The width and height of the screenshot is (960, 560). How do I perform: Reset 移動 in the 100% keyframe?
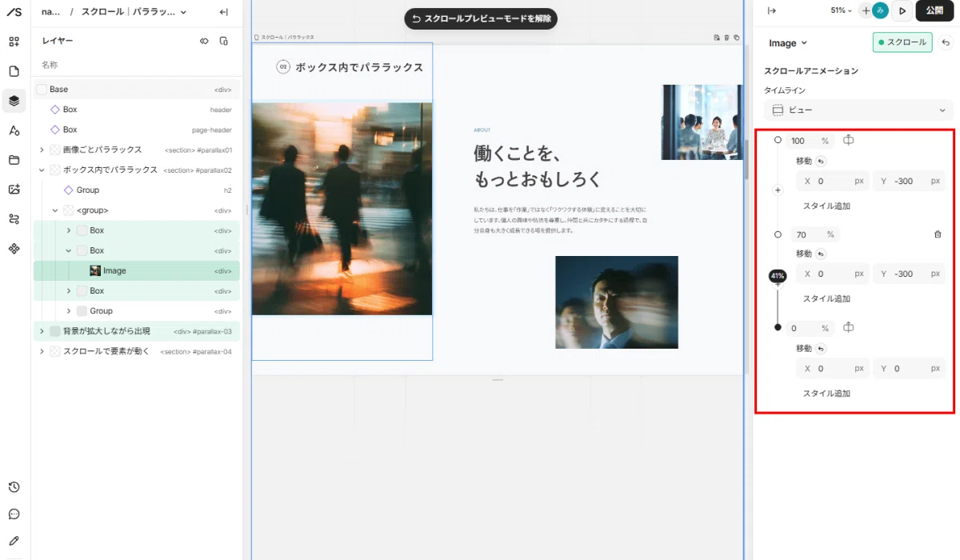coord(821,161)
